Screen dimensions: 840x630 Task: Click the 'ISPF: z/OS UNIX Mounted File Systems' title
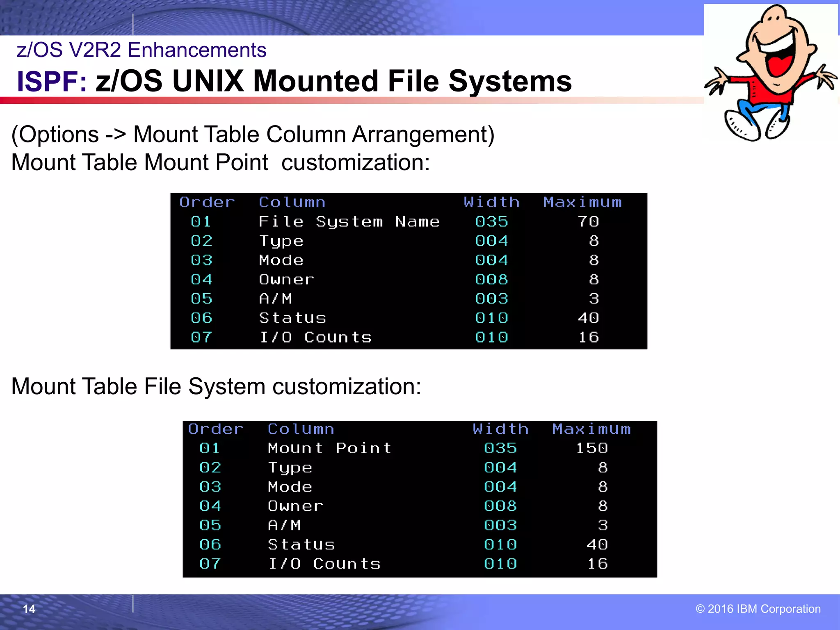tap(294, 81)
